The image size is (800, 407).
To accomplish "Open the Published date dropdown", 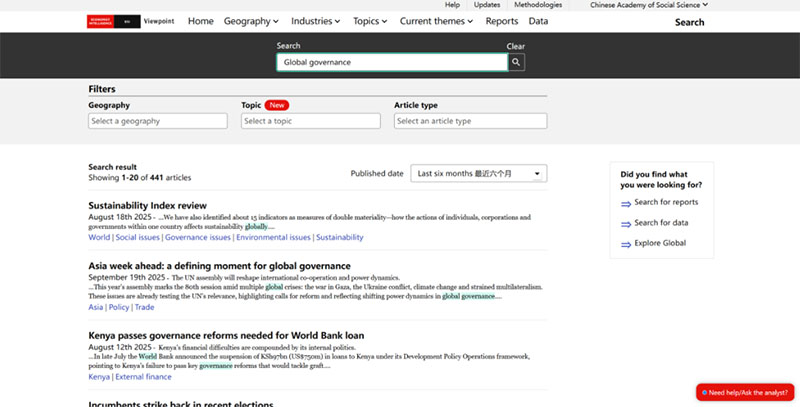I will tap(479, 174).
